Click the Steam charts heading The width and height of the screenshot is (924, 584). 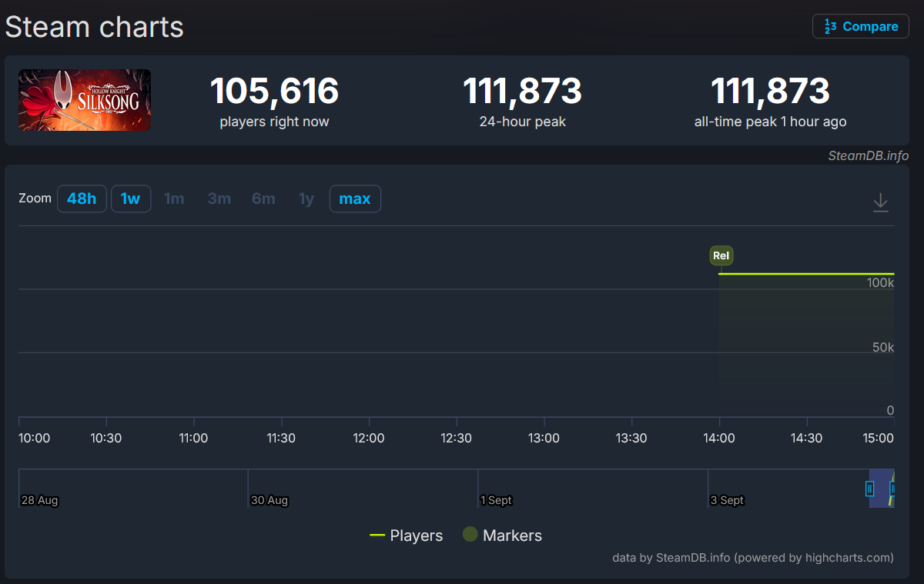(95, 27)
